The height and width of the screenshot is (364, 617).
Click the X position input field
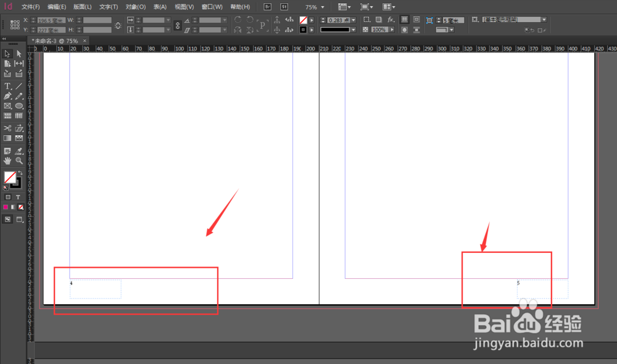coord(51,20)
